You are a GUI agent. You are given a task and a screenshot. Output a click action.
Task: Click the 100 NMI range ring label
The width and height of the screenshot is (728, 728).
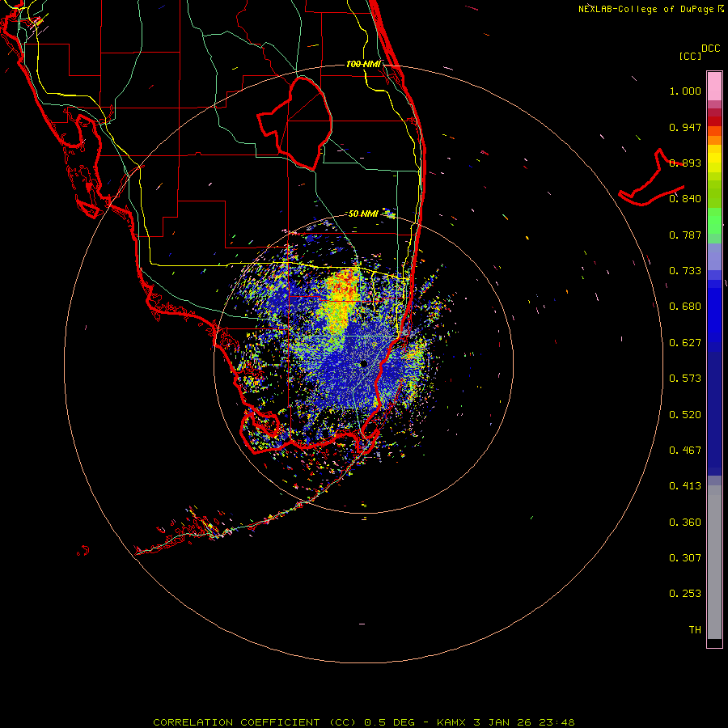(363, 64)
